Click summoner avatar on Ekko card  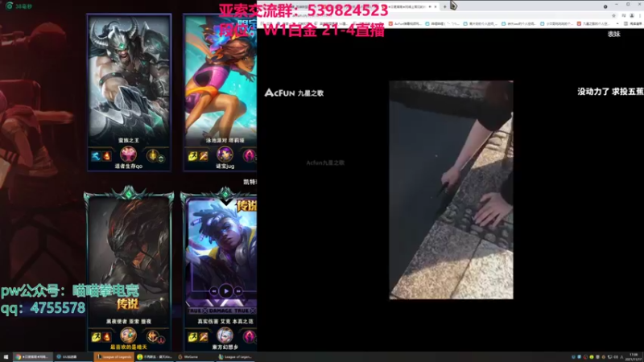pyautogui.click(x=225, y=335)
